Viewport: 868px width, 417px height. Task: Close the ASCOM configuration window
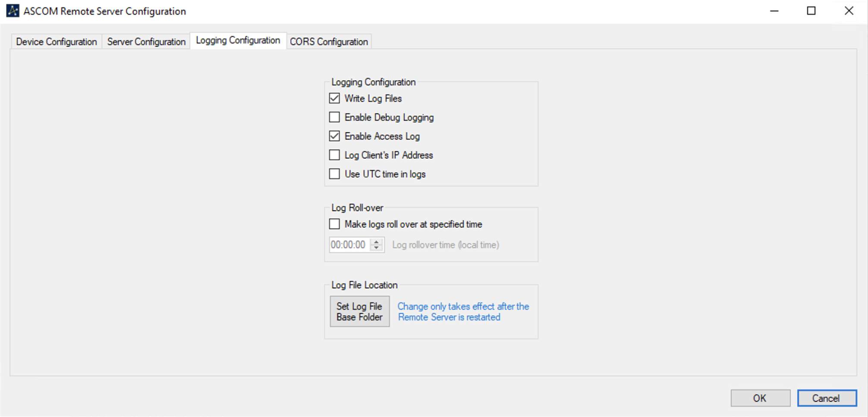[849, 11]
